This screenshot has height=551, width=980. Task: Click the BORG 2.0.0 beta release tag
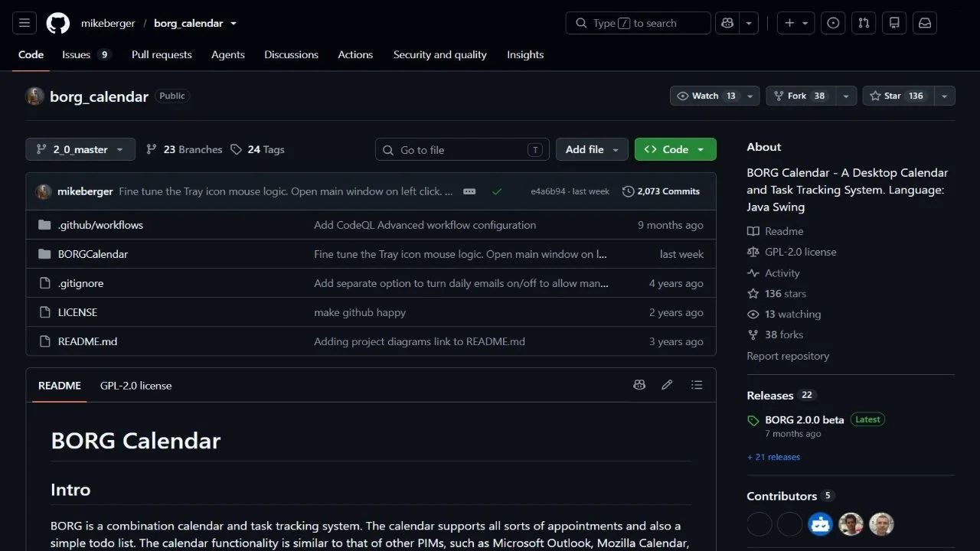(x=804, y=419)
